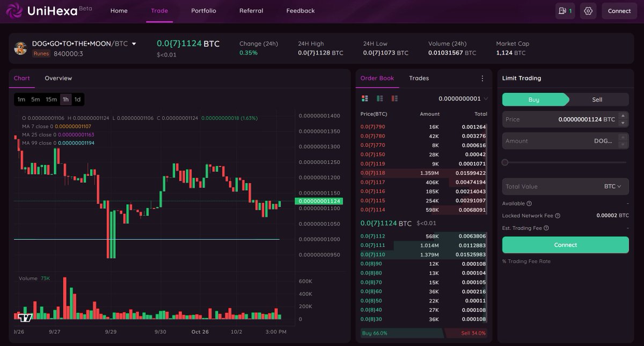The height and width of the screenshot is (346, 644).
Task: Open the Trade nav item
Action: [159, 11]
